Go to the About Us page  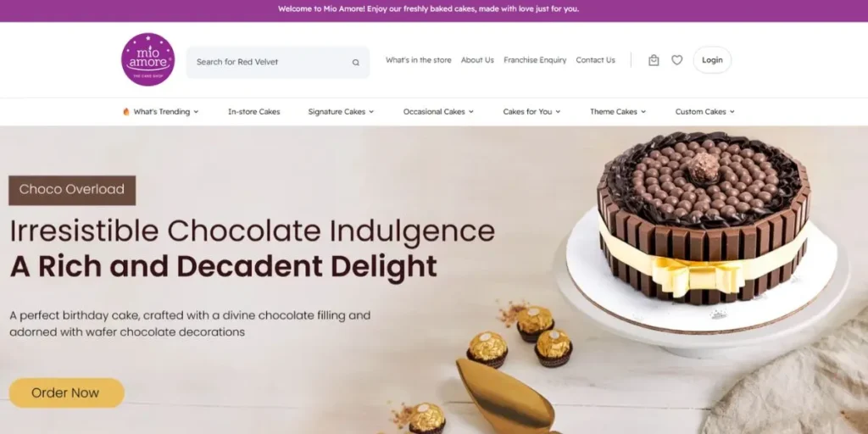pyautogui.click(x=477, y=60)
